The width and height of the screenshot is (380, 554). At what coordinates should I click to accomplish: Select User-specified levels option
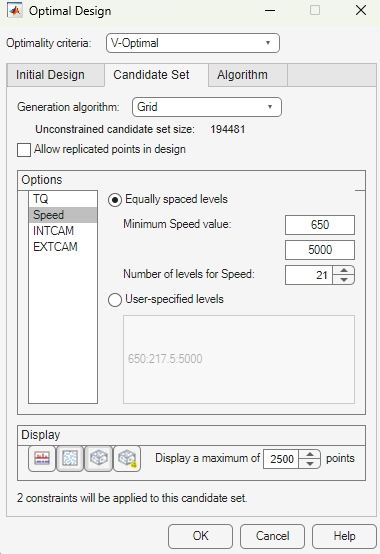(x=115, y=300)
